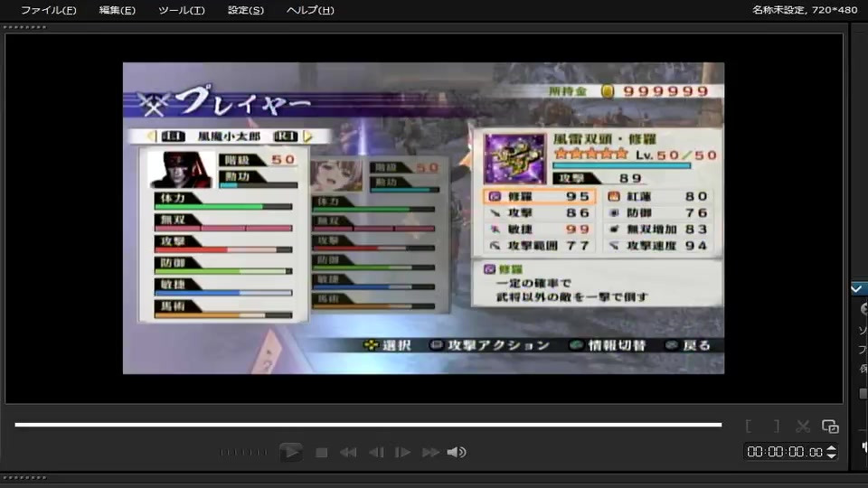This screenshot has height=488, width=868.
Task: Stop playback with the square Stop button
Action: click(x=321, y=453)
